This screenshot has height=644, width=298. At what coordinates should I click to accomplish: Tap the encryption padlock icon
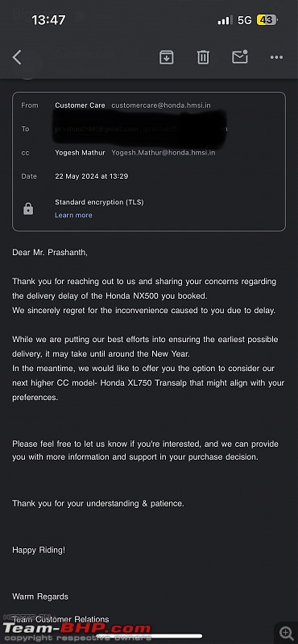(x=28, y=209)
